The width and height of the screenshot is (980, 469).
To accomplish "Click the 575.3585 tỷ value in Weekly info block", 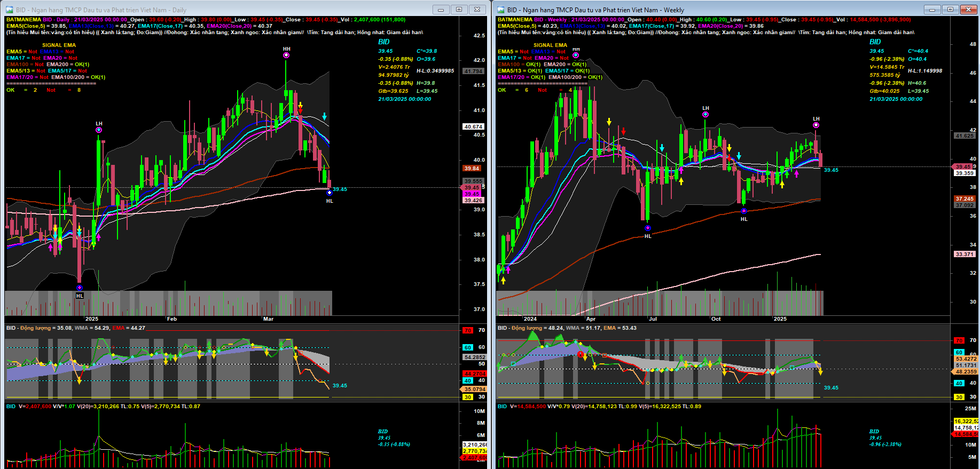I will pyautogui.click(x=885, y=75).
